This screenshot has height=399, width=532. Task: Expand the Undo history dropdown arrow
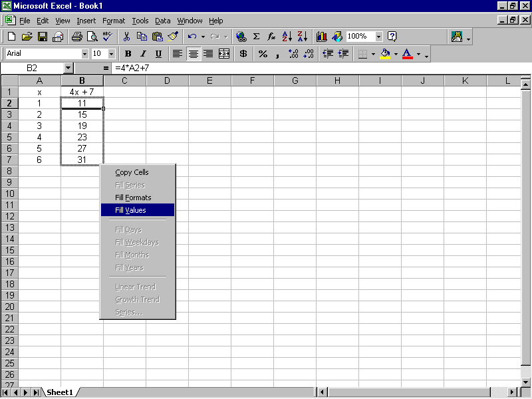(203, 37)
